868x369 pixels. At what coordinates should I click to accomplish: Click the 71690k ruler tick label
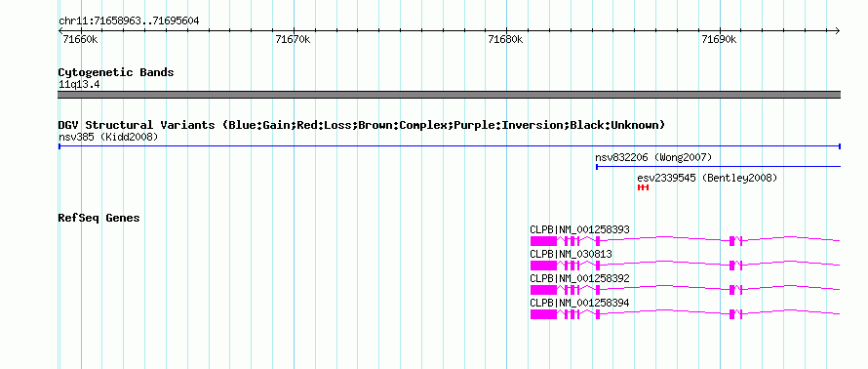pos(719,39)
